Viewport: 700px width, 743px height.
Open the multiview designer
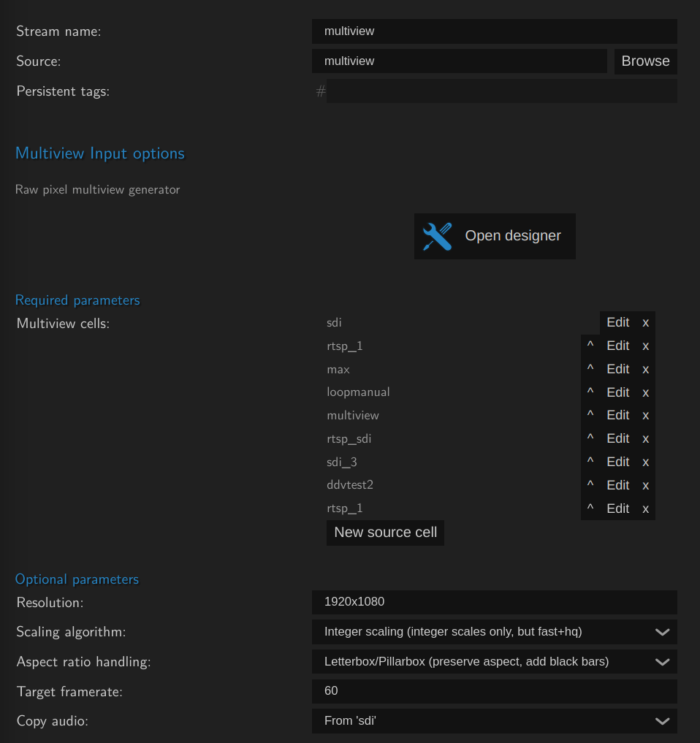(495, 236)
